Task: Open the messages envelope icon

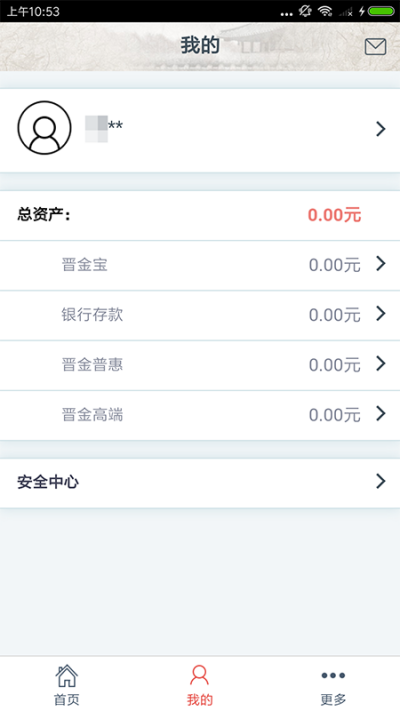Action: coord(375,47)
